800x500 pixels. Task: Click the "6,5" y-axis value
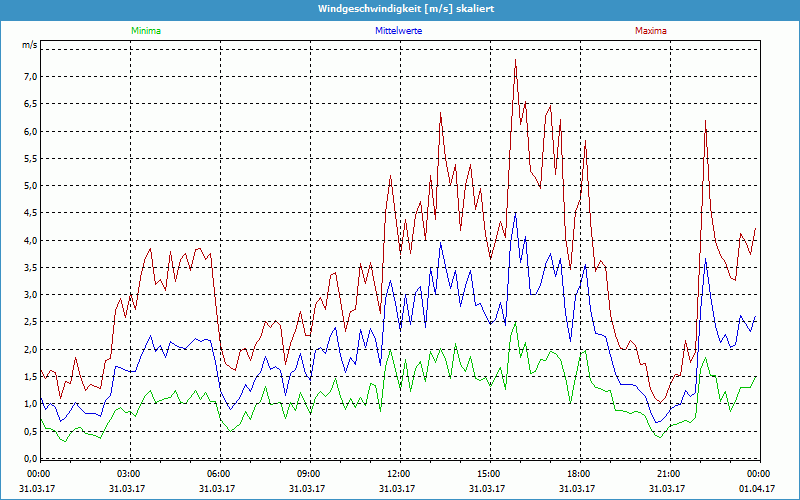point(31,104)
